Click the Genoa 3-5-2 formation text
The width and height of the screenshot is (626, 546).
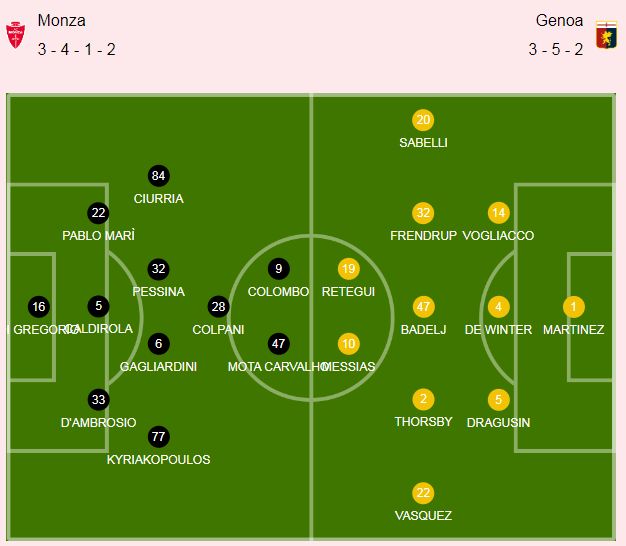point(555,49)
